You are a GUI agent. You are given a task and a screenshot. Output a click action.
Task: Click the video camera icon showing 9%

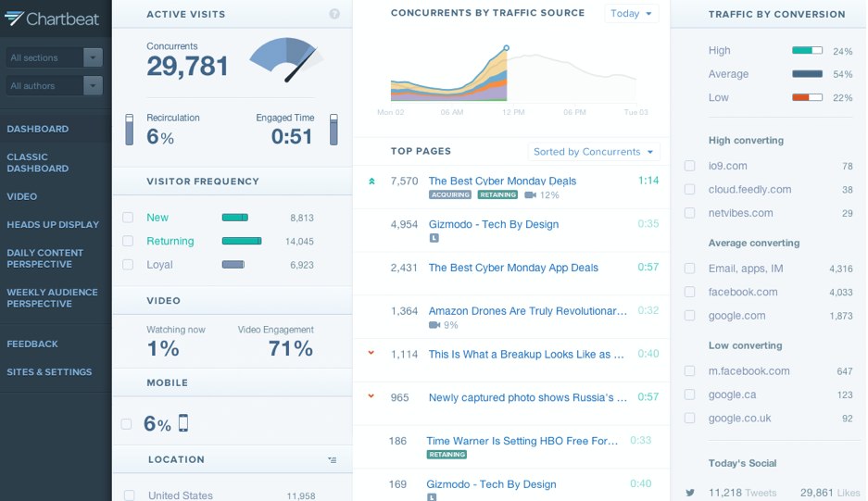click(434, 325)
